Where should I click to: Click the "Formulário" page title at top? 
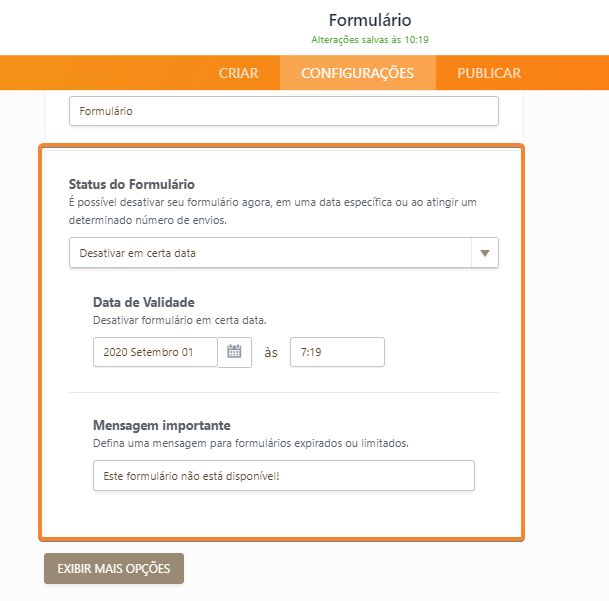coord(369,20)
